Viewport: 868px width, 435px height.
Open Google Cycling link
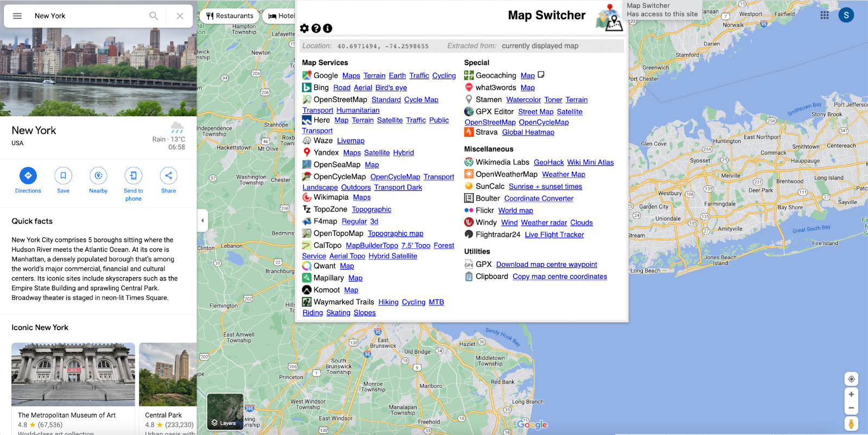click(x=444, y=76)
